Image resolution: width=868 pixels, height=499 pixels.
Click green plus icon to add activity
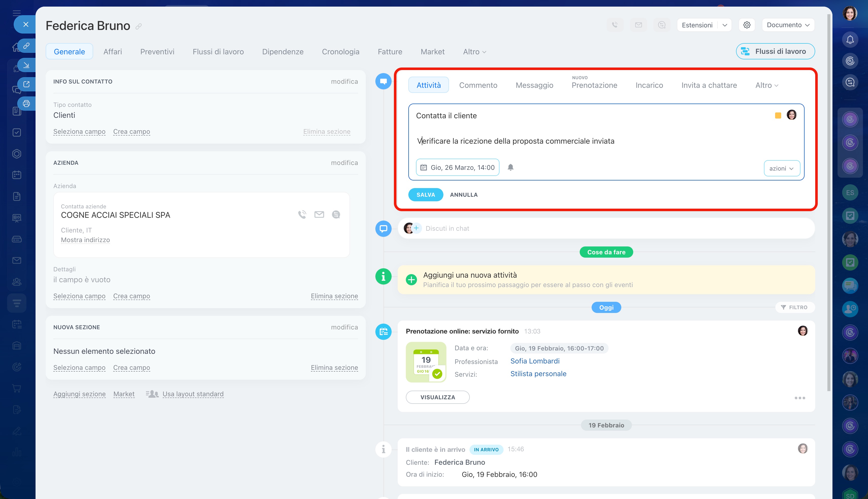pos(411,280)
